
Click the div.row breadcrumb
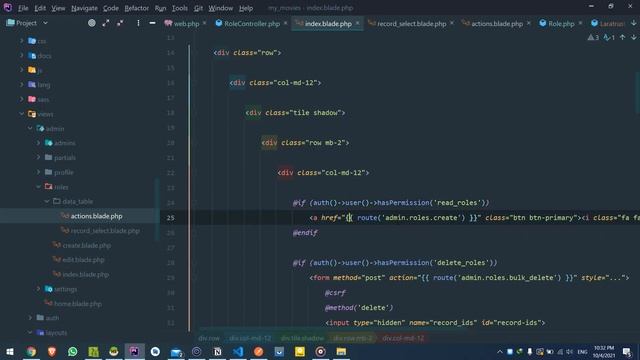[209, 338]
